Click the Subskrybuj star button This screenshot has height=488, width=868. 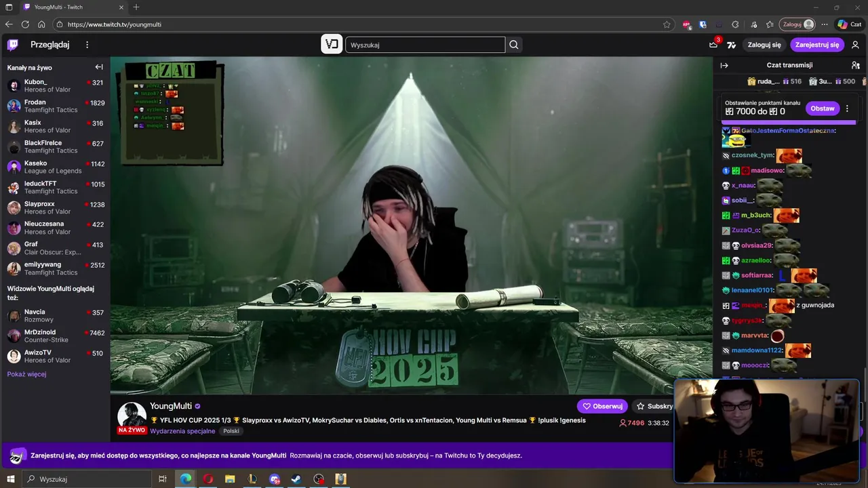click(x=654, y=406)
